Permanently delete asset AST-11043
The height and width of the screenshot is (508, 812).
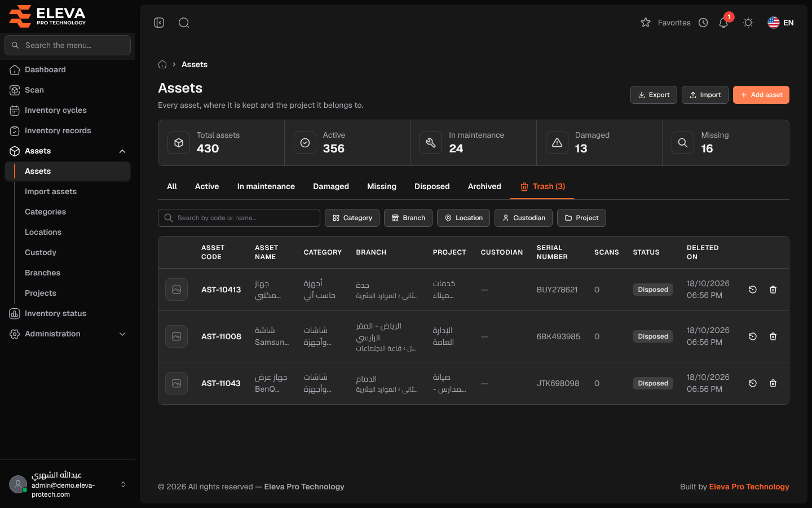coord(773,383)
